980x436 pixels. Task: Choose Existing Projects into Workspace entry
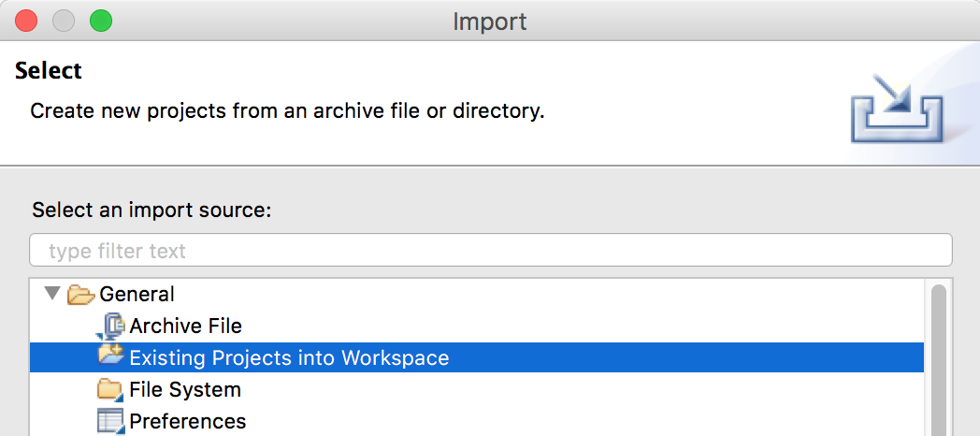(289, 357)
